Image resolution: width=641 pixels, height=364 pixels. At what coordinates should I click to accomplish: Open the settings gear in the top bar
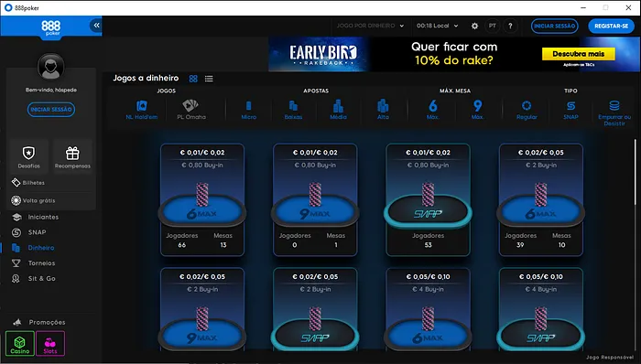pos(474,26)
